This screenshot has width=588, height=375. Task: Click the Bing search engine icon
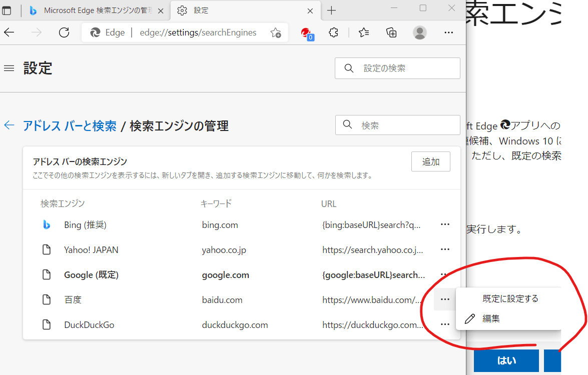tap(47, 224)
